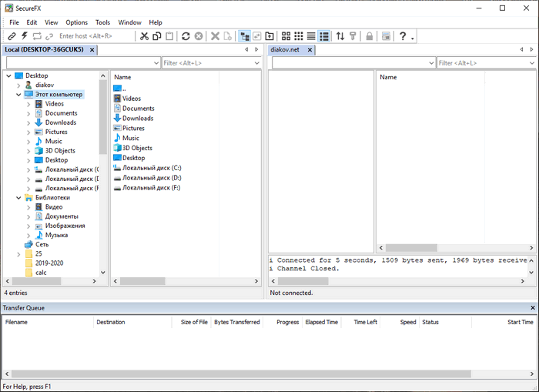
Task: Click the Paste clipboard icon
Action: click(169, 36)
